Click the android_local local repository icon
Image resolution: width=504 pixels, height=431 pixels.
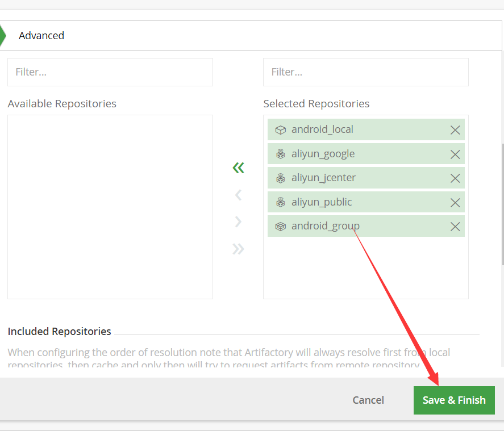coord(280,130)
